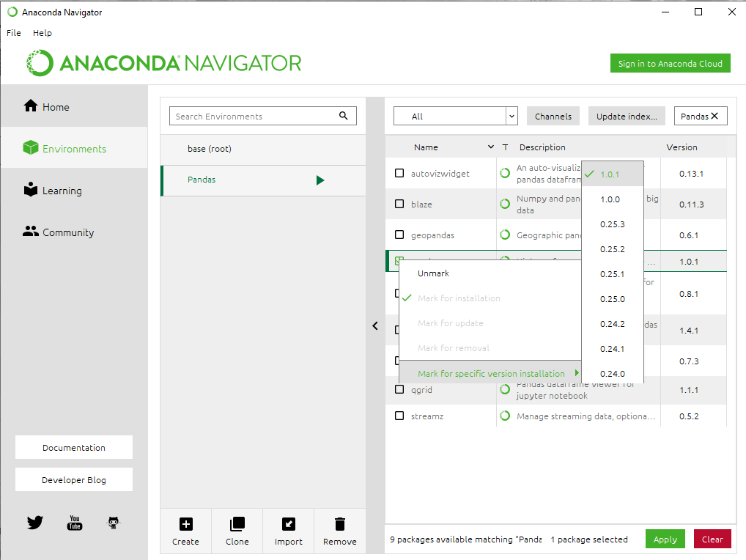Image resolution: width=746 pixels, height=560 pixels.
Task: Click the Import environment icon
Action: pos(288,524)
